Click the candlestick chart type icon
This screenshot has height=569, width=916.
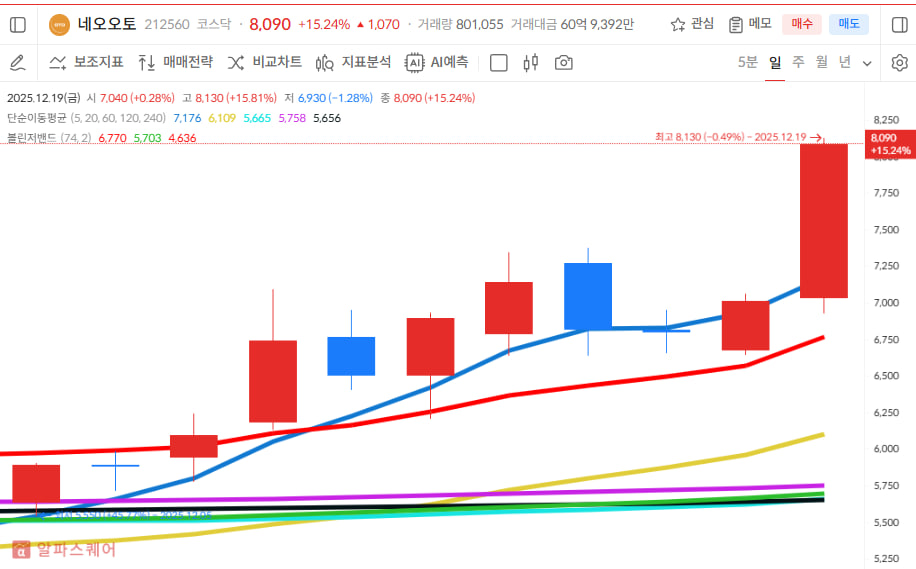[530, 63]
